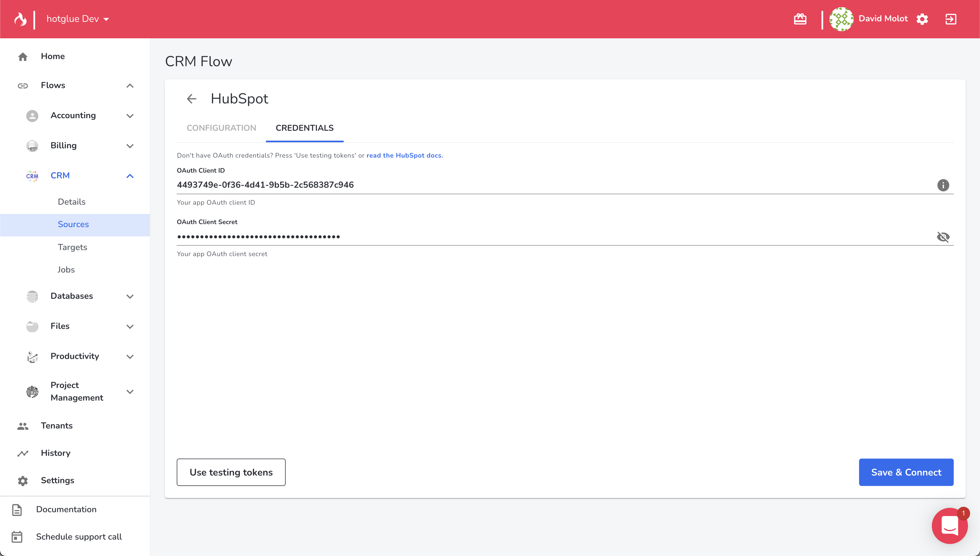
Task: Click the Project Management flow icon
Action: coord(32,392)
